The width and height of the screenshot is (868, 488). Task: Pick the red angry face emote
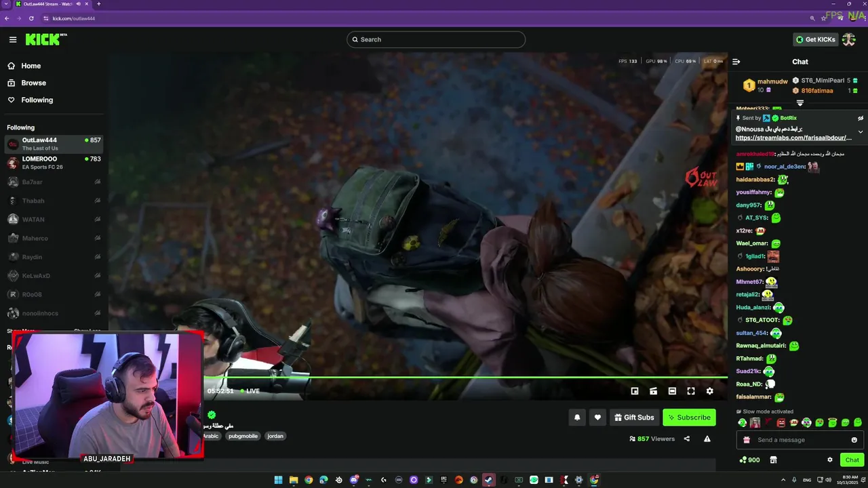pyautogui.click(x=781, y=423)
